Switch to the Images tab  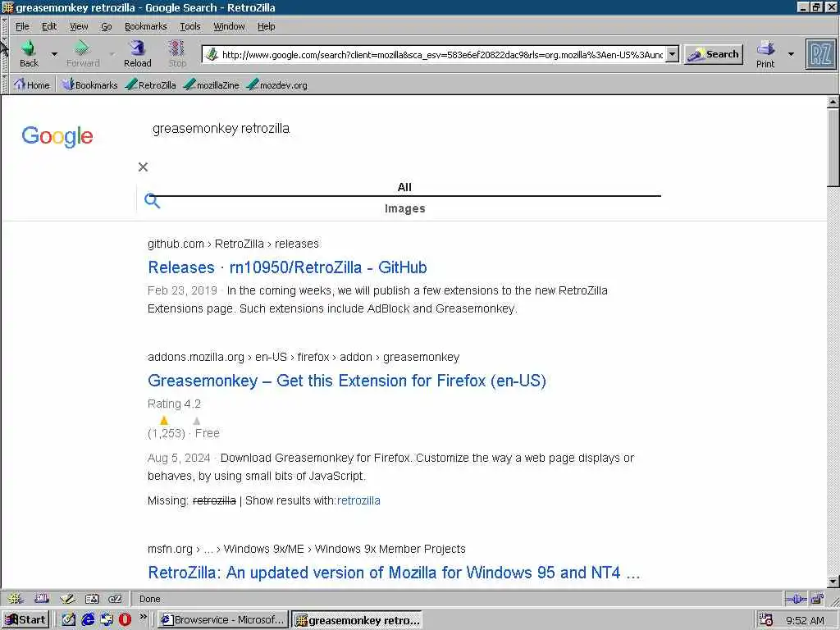pos(405,208)
